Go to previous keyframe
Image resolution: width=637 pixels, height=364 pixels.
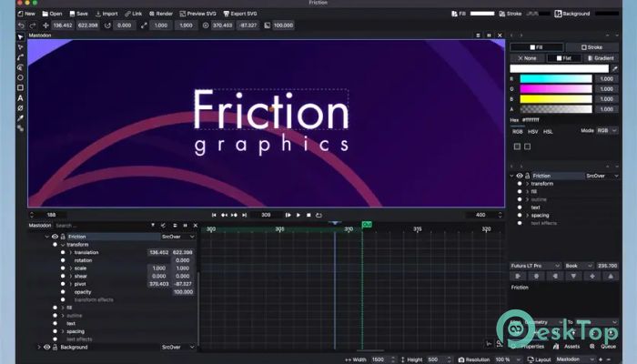[x=224, y=215]
